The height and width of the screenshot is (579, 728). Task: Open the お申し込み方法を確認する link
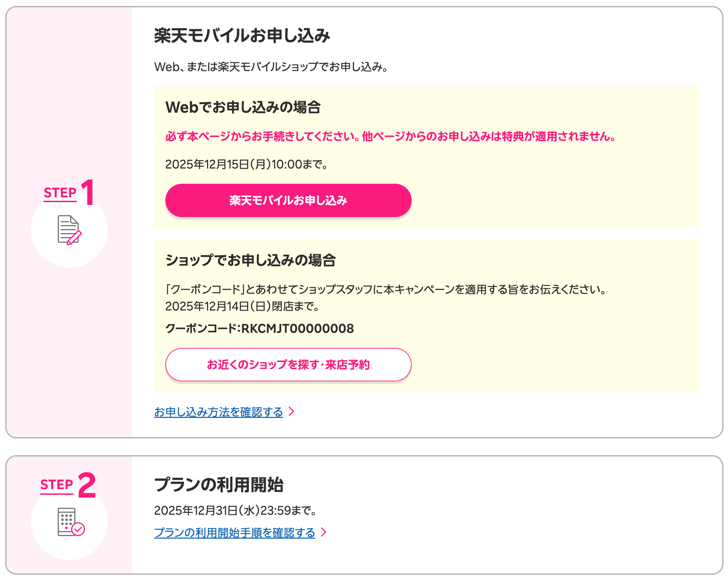218,412
